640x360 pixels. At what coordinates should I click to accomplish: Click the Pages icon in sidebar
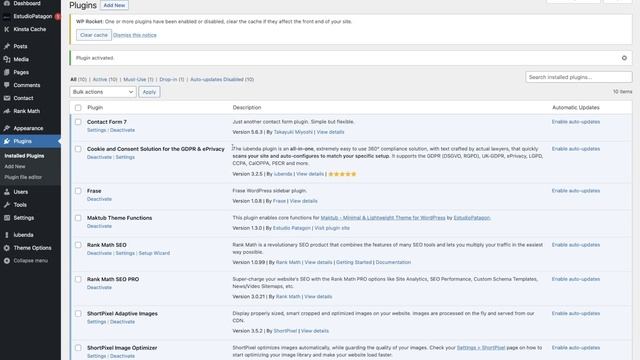(x=7, y=72)
